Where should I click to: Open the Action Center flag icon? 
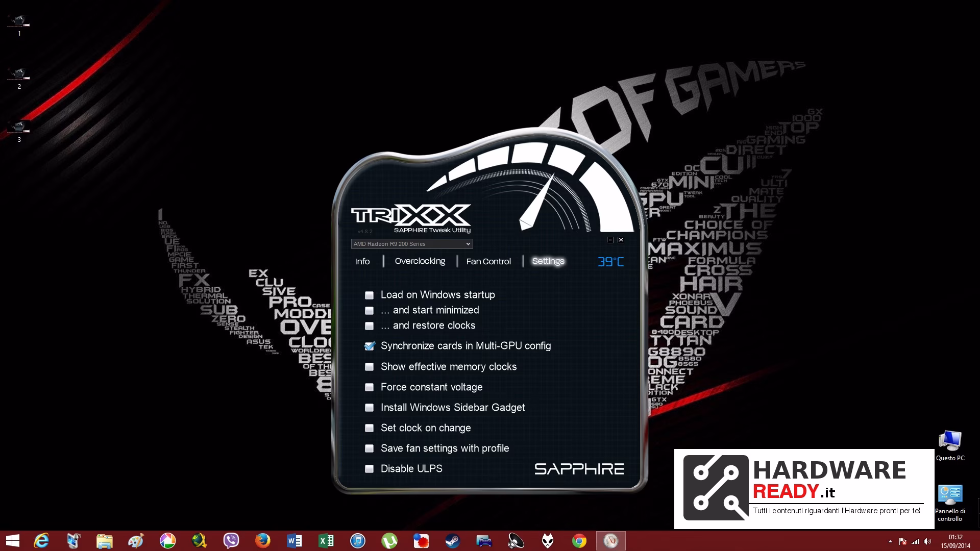903,541
